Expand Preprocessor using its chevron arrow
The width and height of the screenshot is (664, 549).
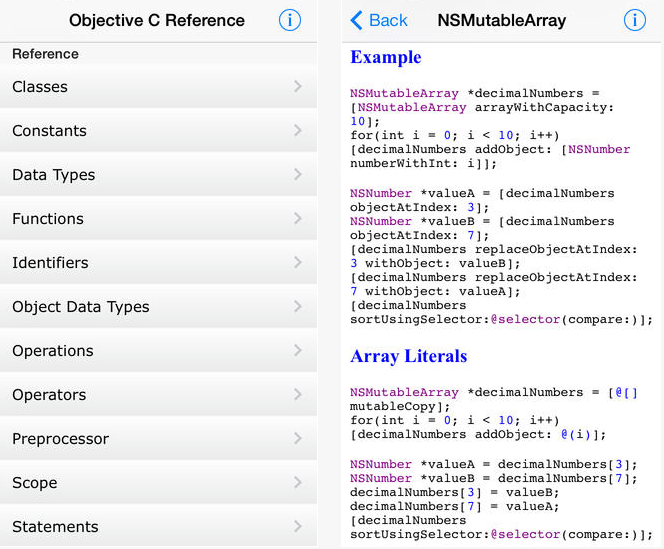(298, 439)
